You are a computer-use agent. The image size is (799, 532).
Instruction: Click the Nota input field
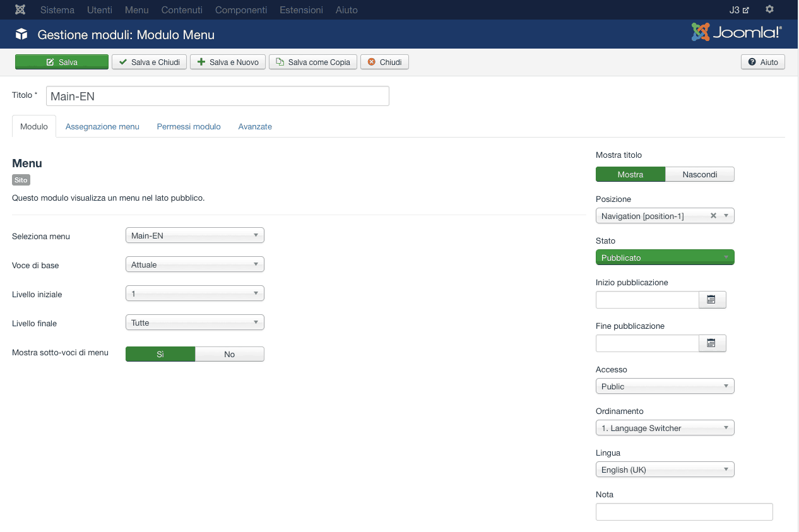pos(684,511)
